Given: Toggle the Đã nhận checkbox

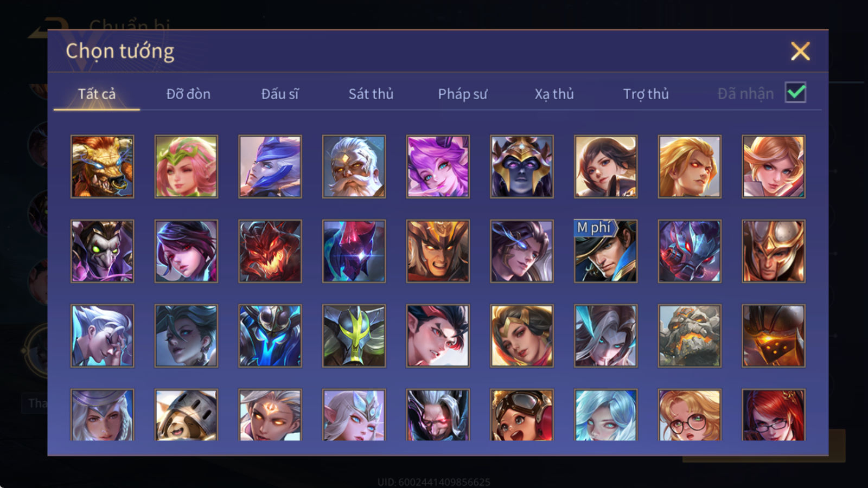Looking at the screenshot, I should pos(795,93).
